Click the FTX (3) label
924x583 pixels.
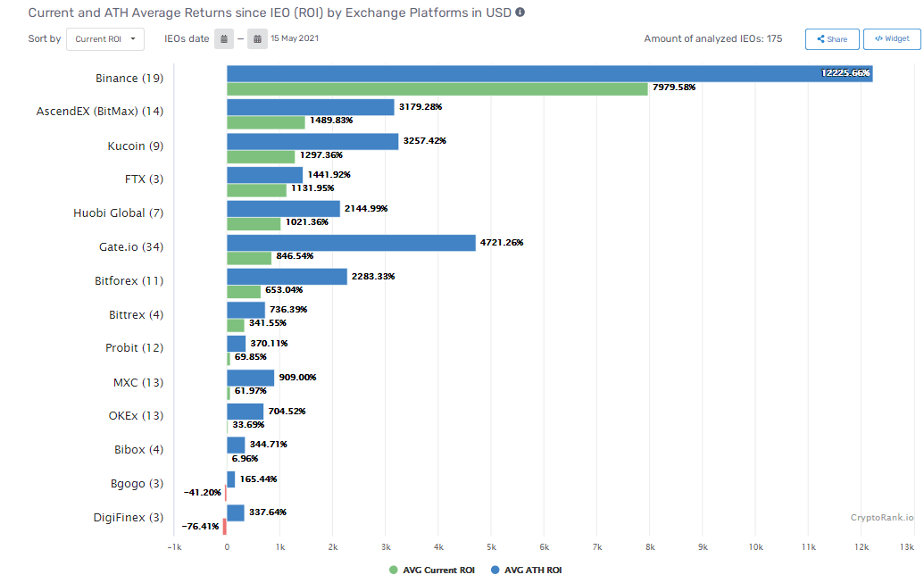coord(145,179)
